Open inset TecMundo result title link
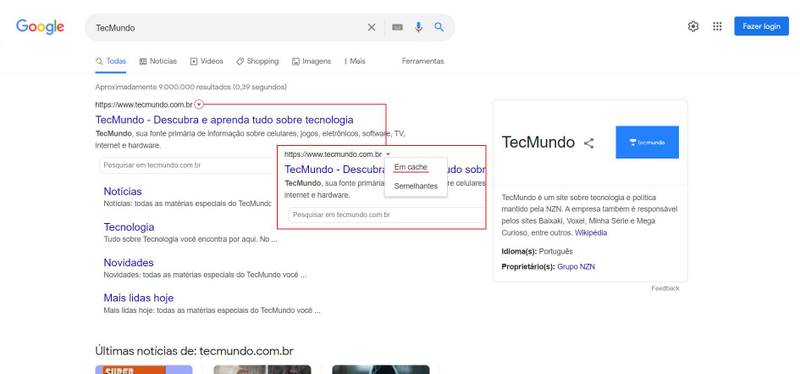 (x=385, y=169)
